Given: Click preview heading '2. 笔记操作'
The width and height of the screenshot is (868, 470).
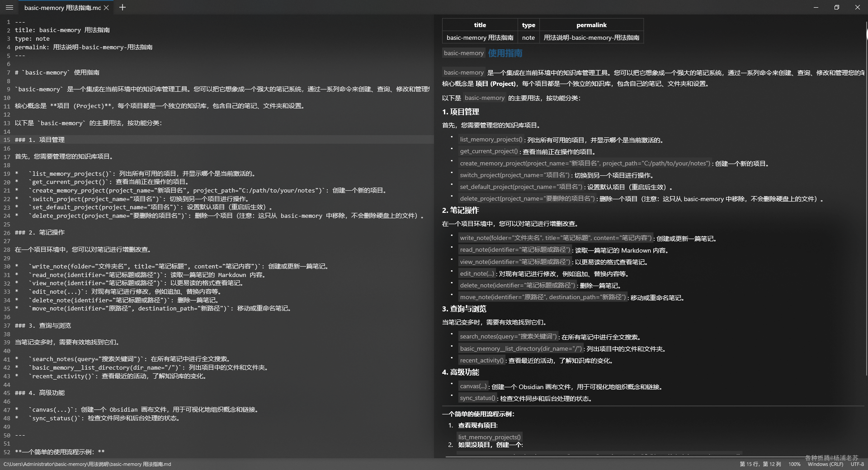Looking at the screenshot, I should (x=461, y=210).
